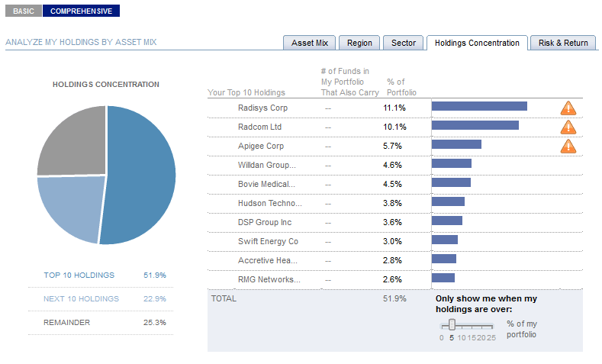Screen dimensions: 602x364
Task: Adjust the holdings threshold slider handle
Action: tap(452, 324)
